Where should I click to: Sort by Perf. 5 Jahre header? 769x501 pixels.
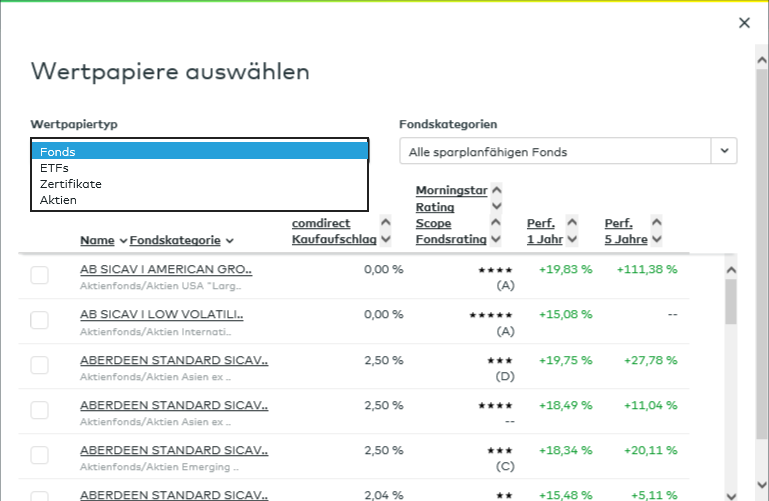(626, 231)
